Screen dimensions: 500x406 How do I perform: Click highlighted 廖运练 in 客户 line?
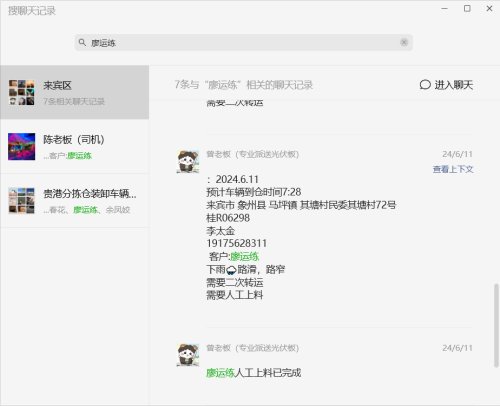click(x=244, y=257)
